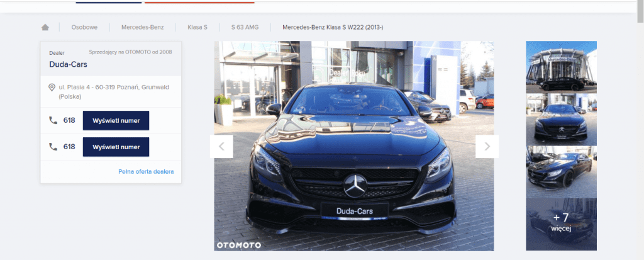Go to the previous photo using left arrow
The height and width of the screenshot is (260, 644).
point(221,147)
